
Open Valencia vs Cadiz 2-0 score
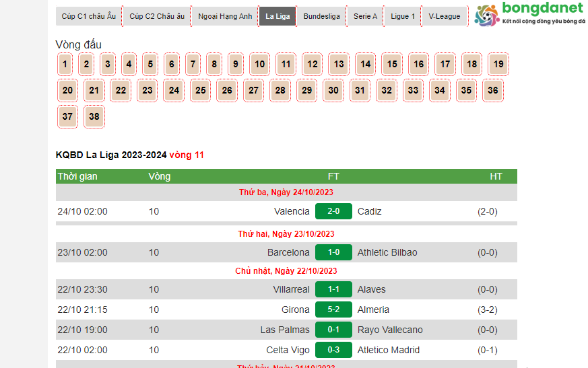pos(333,211)
